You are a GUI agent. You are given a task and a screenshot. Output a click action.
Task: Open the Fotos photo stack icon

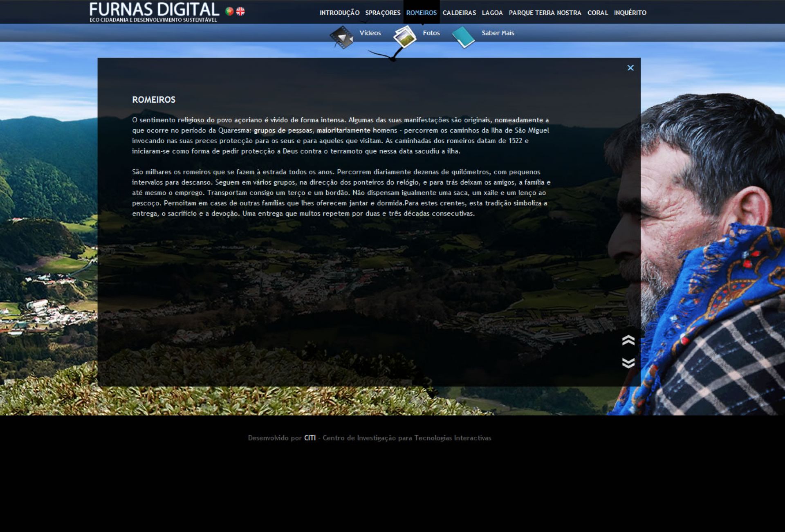404,37
